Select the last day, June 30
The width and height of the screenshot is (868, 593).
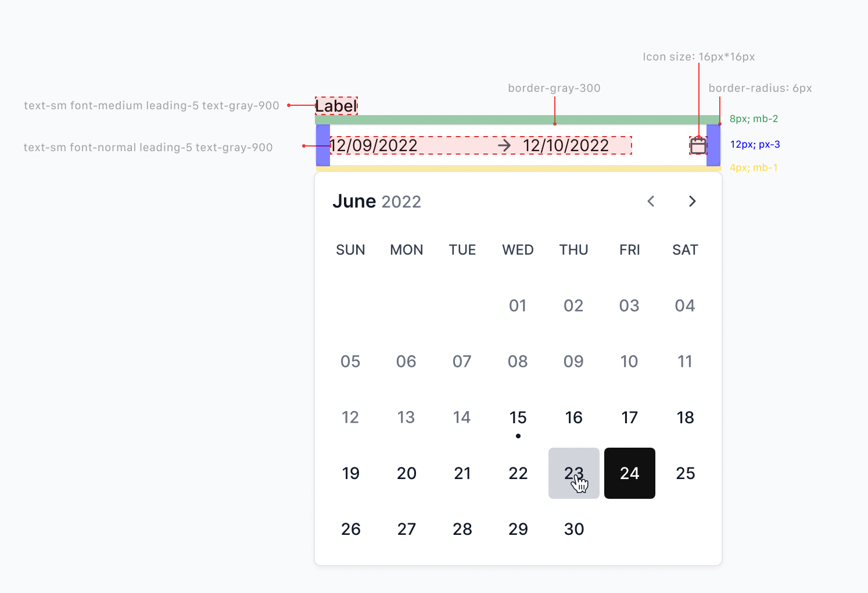[x=573, y=529]
